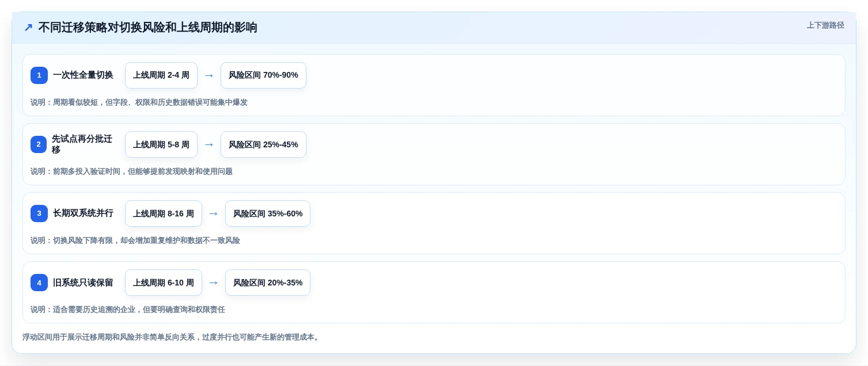Click the number 4 badge
Image resolution: width=868 pixels, height=366 pixels.
pyautogui.click(x=39, y=283)
